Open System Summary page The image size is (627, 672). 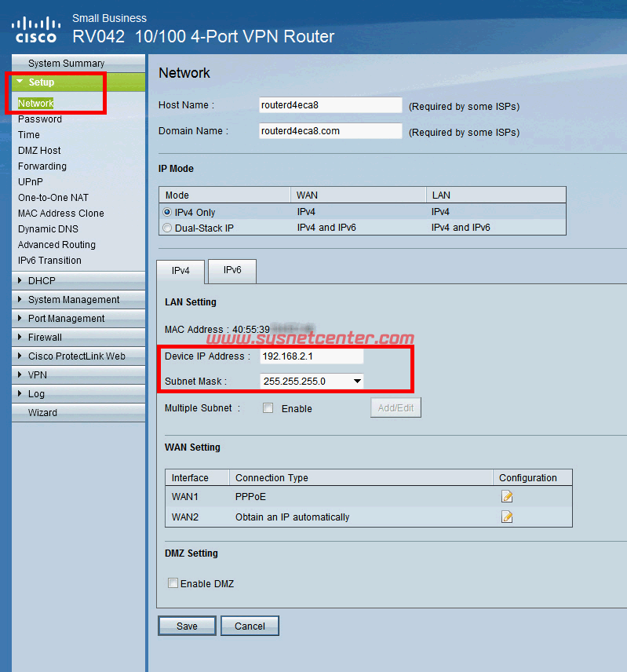(x=78, y=63)
